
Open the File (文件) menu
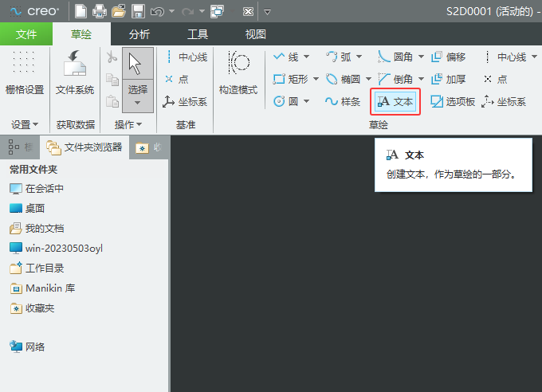26,34
